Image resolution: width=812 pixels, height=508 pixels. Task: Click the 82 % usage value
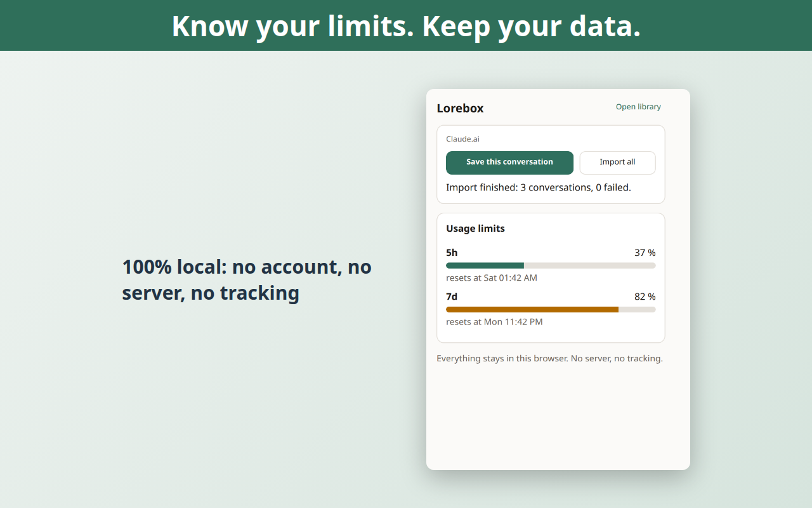[645, 297]
